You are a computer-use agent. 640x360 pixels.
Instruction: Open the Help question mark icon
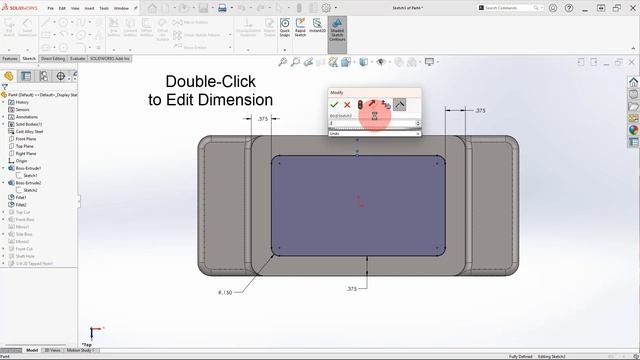point(569,8)
